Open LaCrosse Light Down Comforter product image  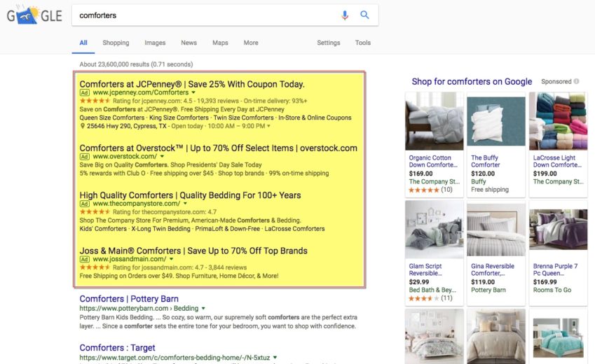pos(558,121)
